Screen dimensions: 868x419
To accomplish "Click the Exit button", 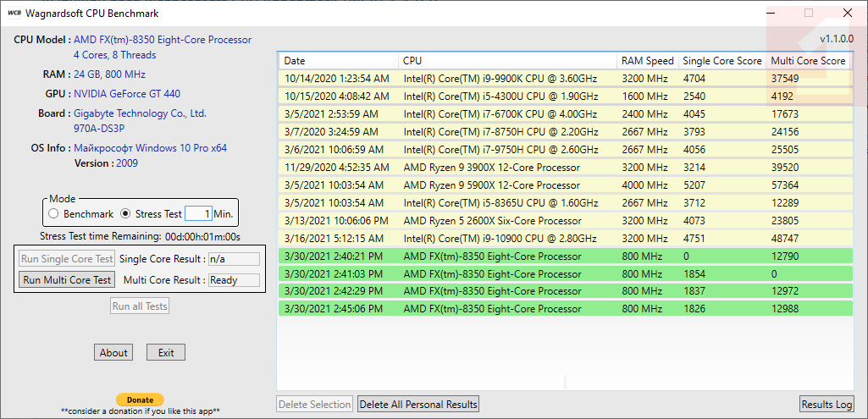I will click(x=165, y=353).
